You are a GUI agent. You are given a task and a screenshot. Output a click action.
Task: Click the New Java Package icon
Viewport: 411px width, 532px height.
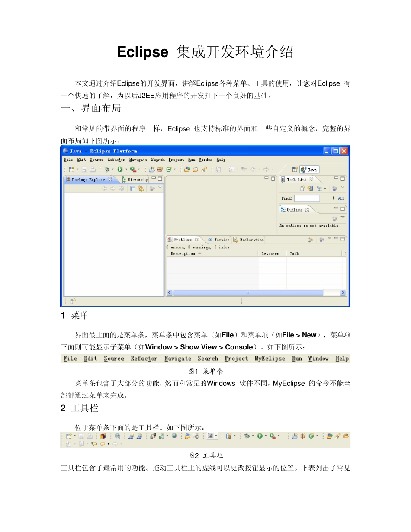coord(160,170)
